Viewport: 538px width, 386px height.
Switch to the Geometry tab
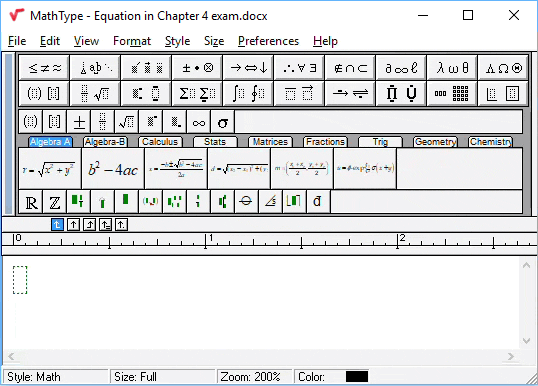click(435, 142)
